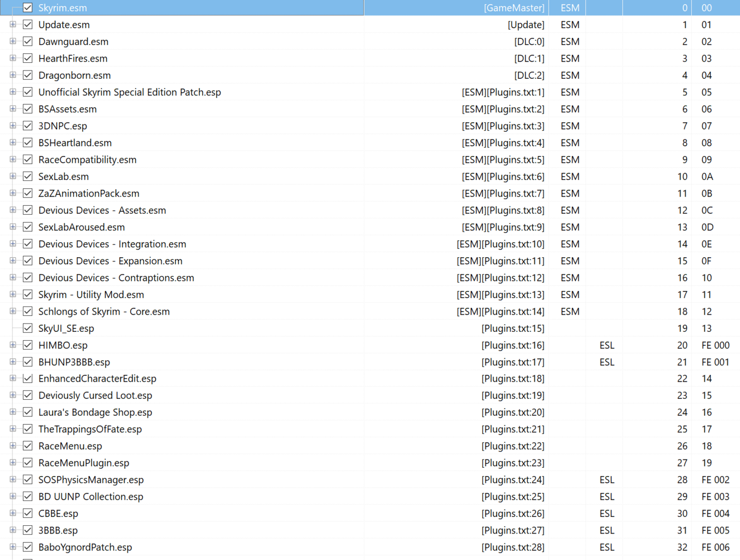Click the ESL tag on CBBE.esp row
The height and width of the screenshot is (560, 740).
(x=607, y=513)
